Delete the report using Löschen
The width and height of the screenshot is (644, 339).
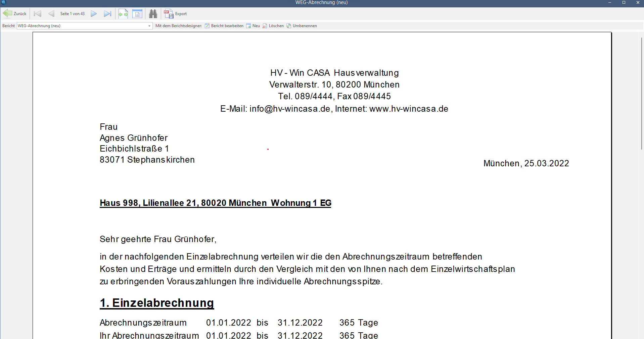pos(273,26)
